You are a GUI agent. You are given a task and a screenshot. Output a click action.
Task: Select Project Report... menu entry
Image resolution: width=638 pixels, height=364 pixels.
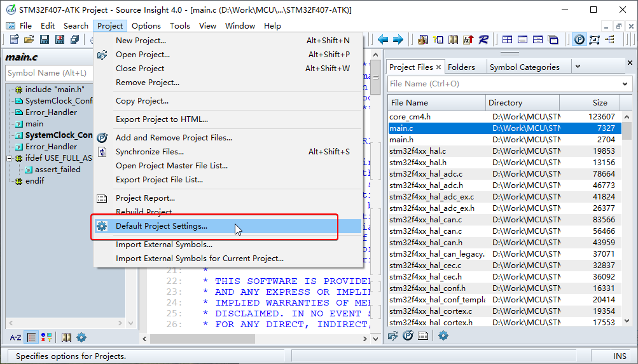click(x=228, y=198)
